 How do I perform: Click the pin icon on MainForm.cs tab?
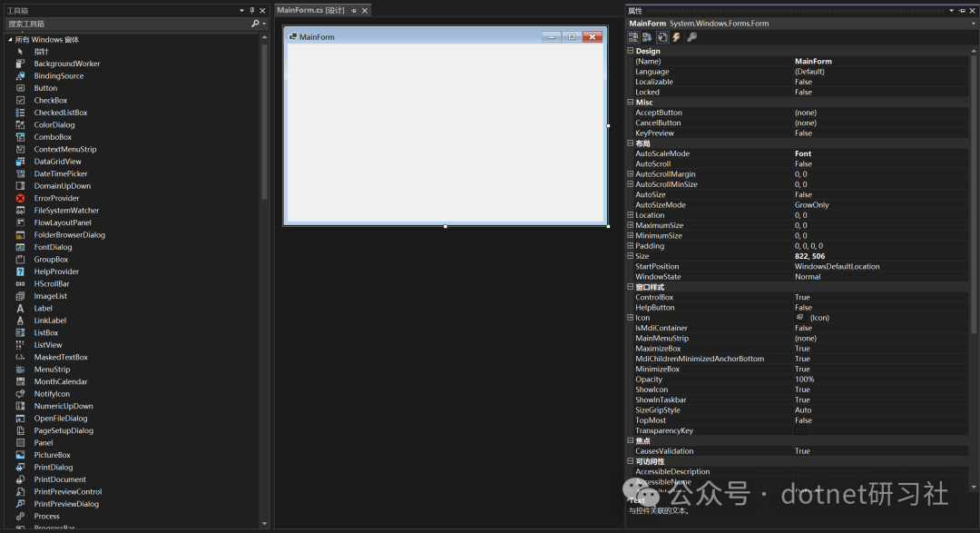click(354, 11)
